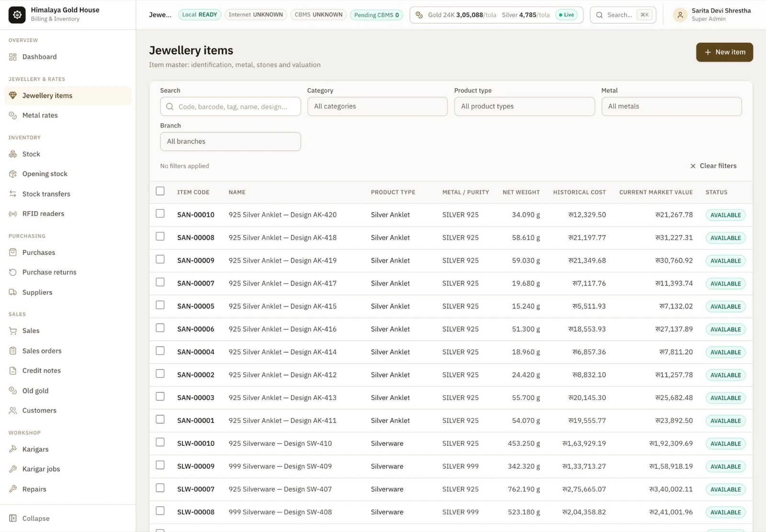Open the All product types dropdown
The height and width of the screenshot is (532, 766).
[x=524, y=106]
